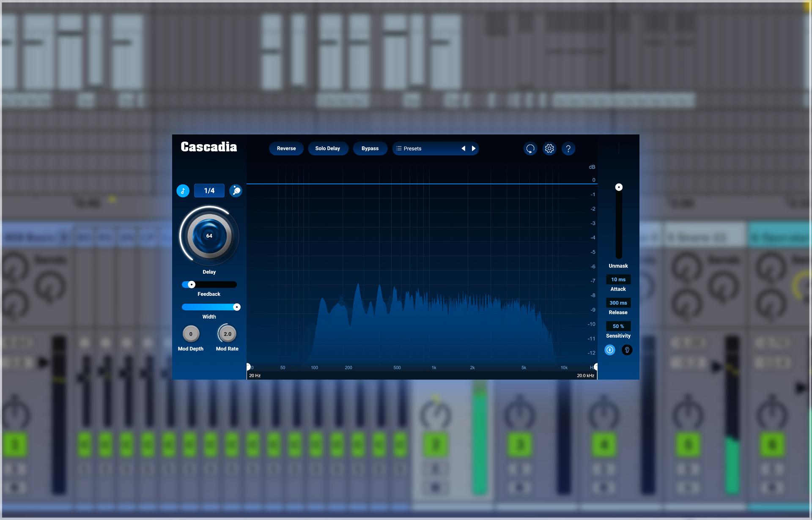Click the high frequency range handle
Viewport: 812px width, 520px height.
595,367
